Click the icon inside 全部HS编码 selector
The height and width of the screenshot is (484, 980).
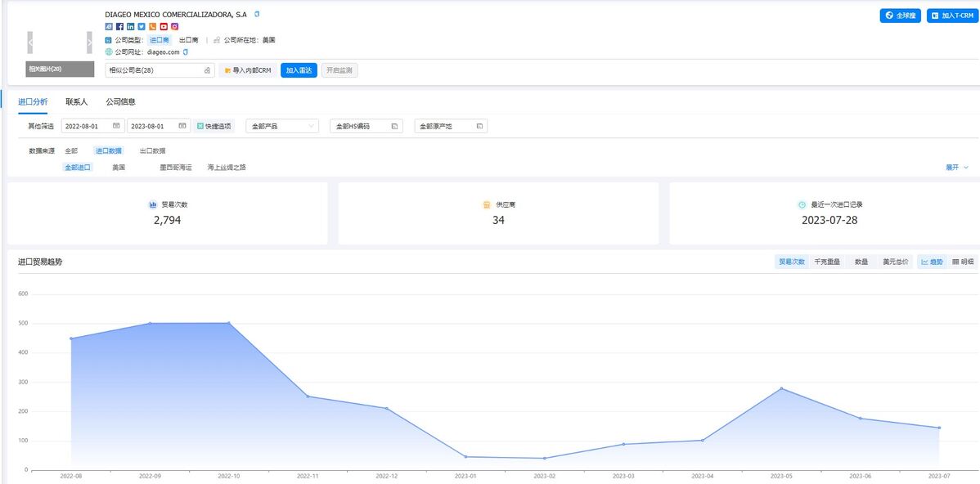tap(394, 126)
